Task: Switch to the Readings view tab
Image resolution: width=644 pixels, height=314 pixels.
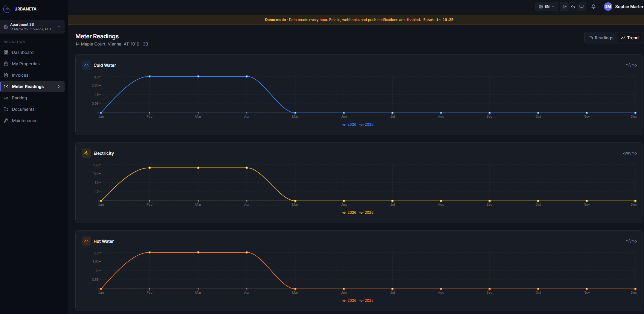Action: pos(601,38)
